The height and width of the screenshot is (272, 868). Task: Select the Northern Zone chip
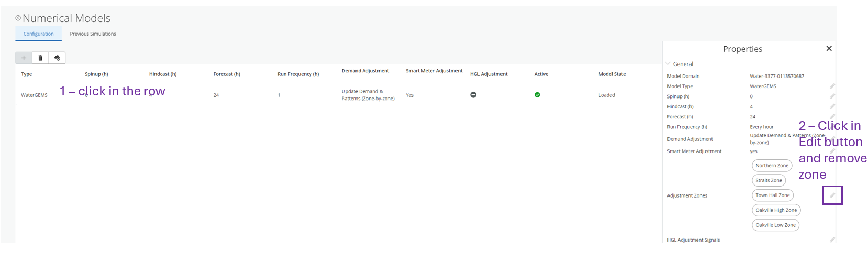point(772,166)
